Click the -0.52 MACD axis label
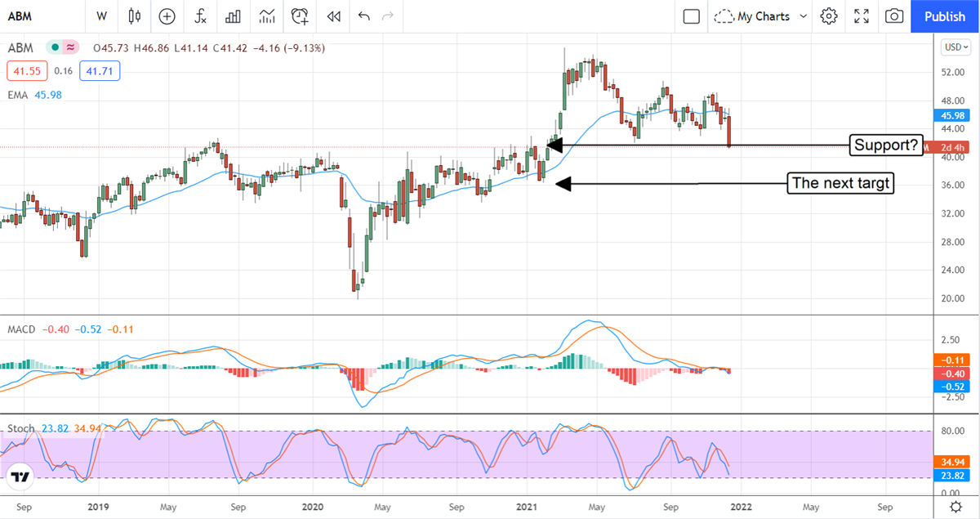The height and width of the screenshot is (519, 980). click(x=953, y=386)
